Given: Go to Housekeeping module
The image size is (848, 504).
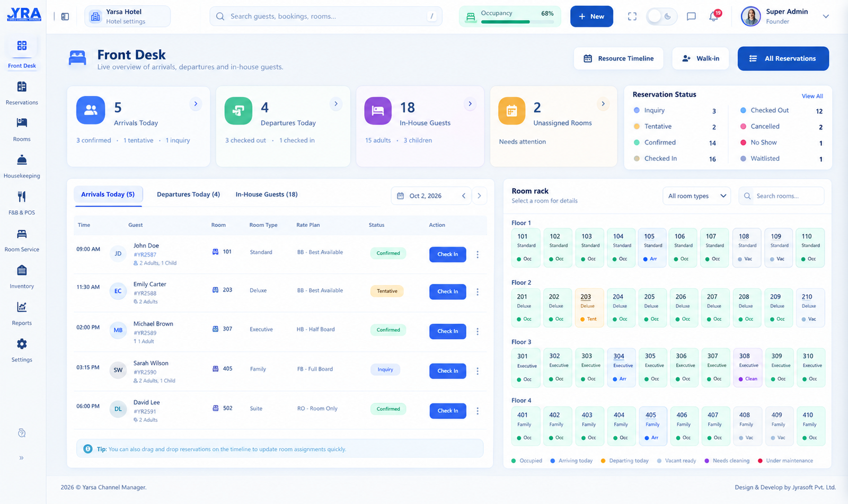Looking at the screenshot, I should point(22,166).
